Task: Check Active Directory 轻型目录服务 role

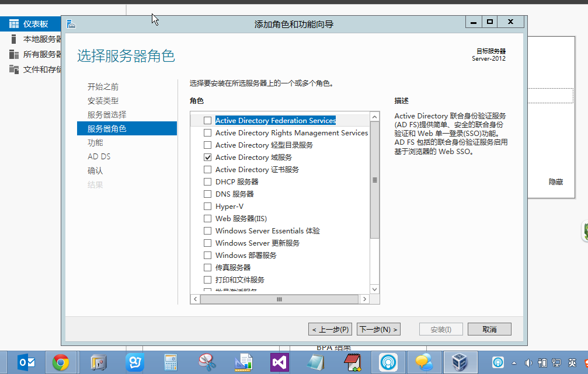Action: pos(207,145)
